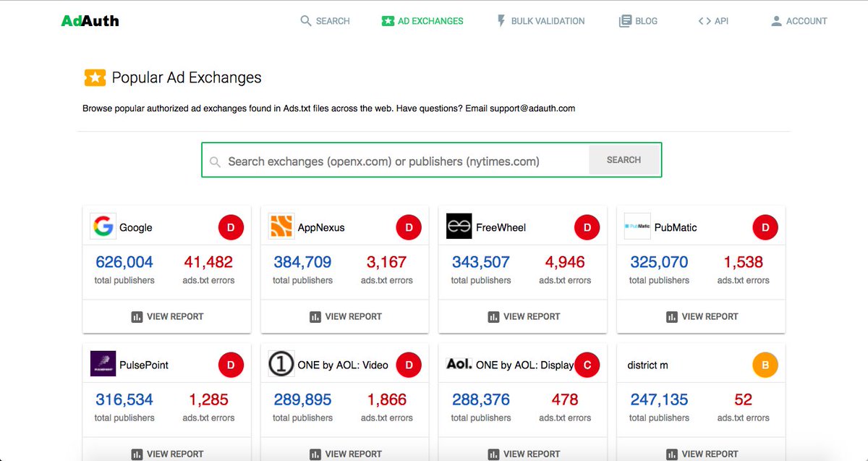Open the API nav item
The image size is (868, 461).
click(713, 21)
